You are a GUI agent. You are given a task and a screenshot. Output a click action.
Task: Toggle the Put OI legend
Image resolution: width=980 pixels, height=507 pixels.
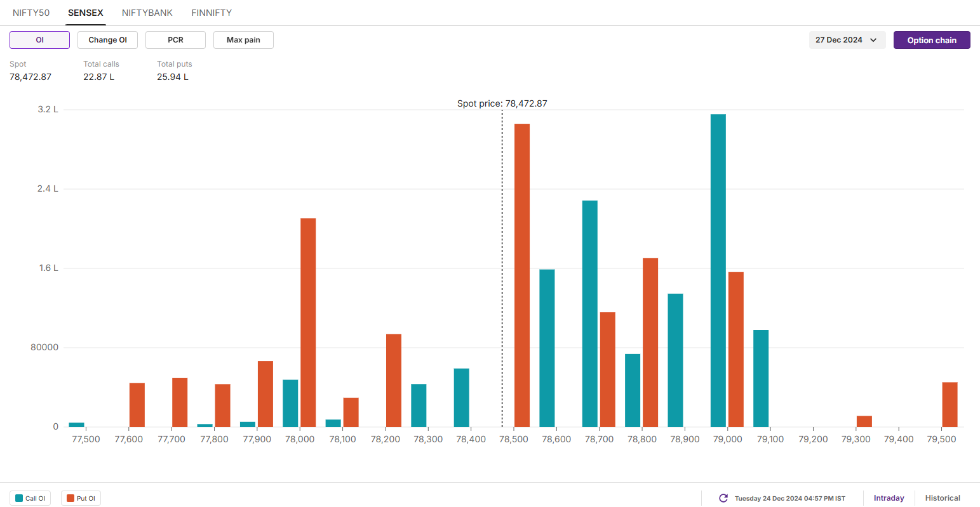coord(81,498)
